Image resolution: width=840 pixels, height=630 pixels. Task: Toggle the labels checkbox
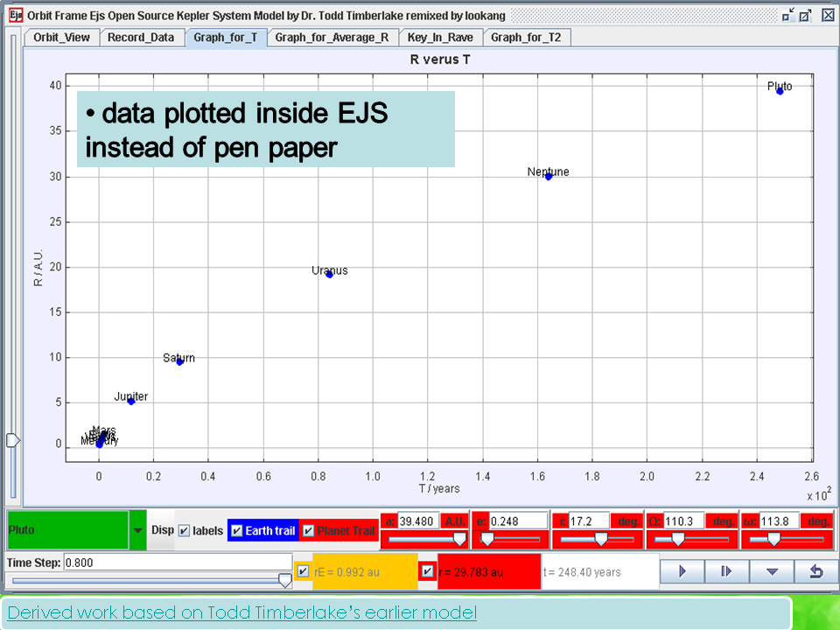click(184, 530)
